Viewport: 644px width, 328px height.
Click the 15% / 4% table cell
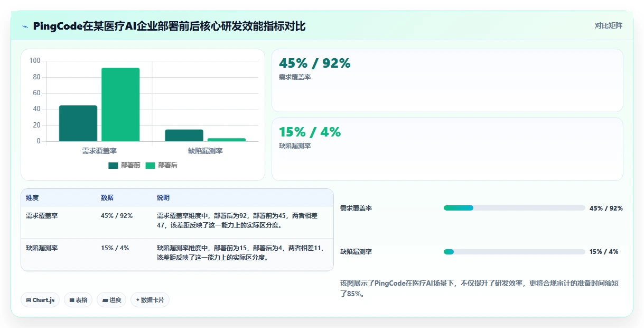115,248
